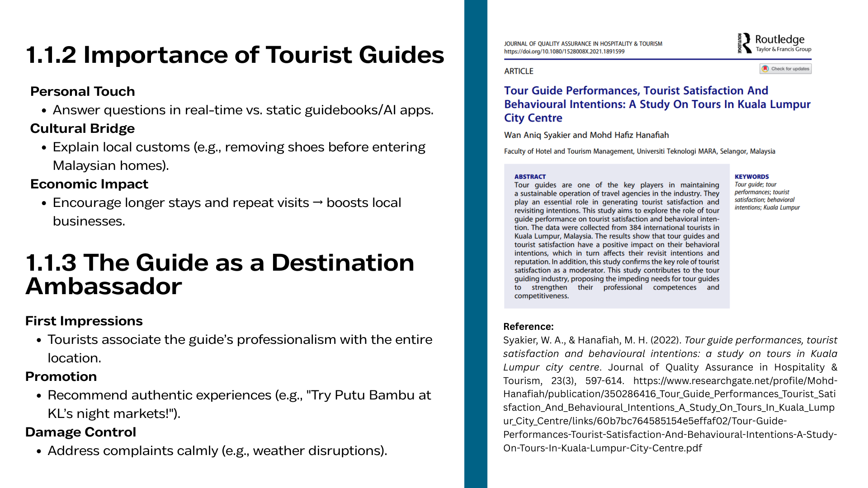This screenshot has width=868, height=488.
Task: Click the blue article title text
Action: (657, 104)
